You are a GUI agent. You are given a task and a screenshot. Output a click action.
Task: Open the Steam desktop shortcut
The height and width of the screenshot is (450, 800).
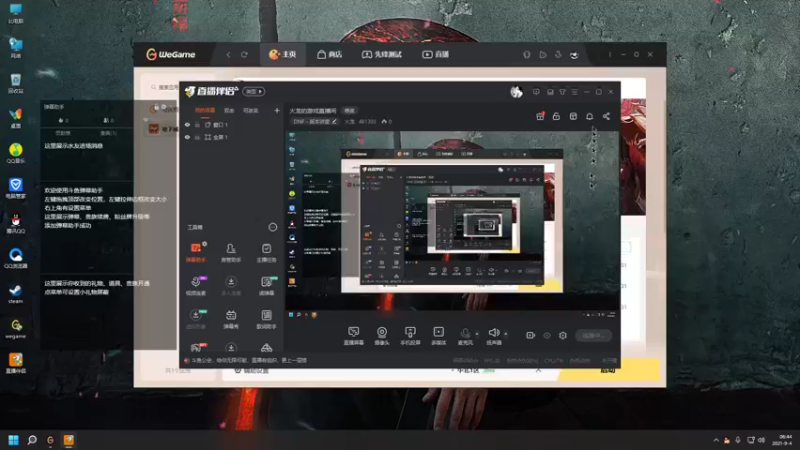point(15,293)
